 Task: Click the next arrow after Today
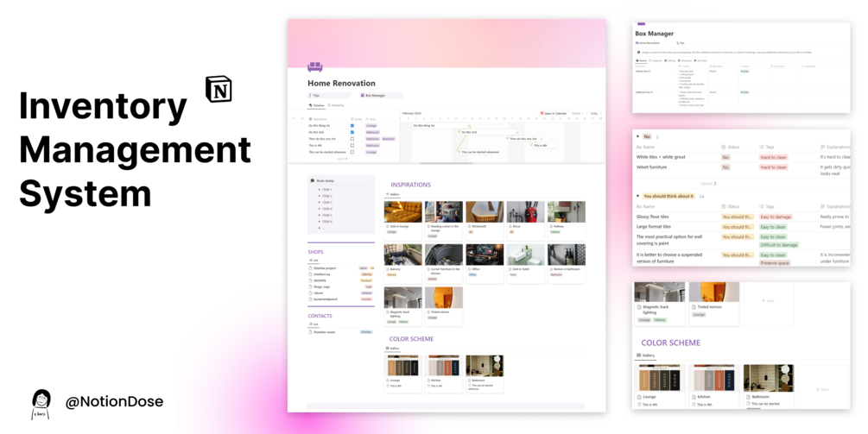click(x=601, y=113)
